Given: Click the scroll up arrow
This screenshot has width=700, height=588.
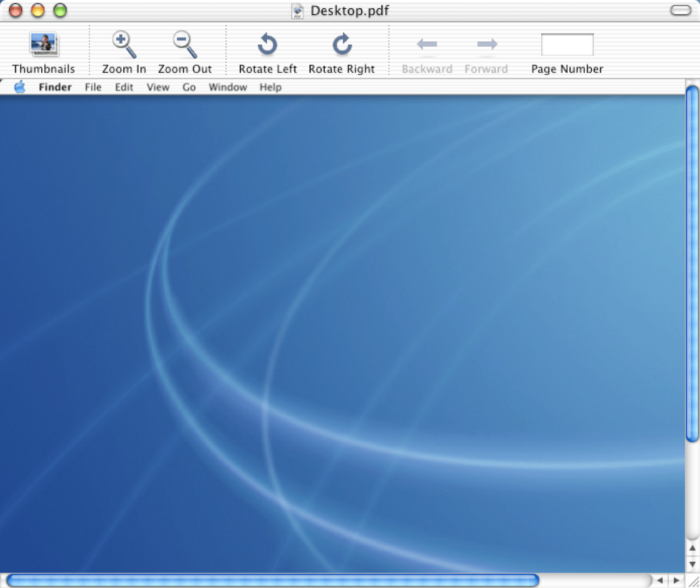Looking at the screenshot, I should [692, 548].
